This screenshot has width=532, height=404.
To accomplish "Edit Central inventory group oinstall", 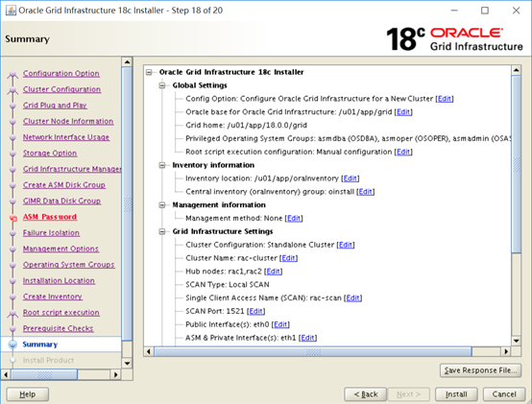I will point(365,192).
